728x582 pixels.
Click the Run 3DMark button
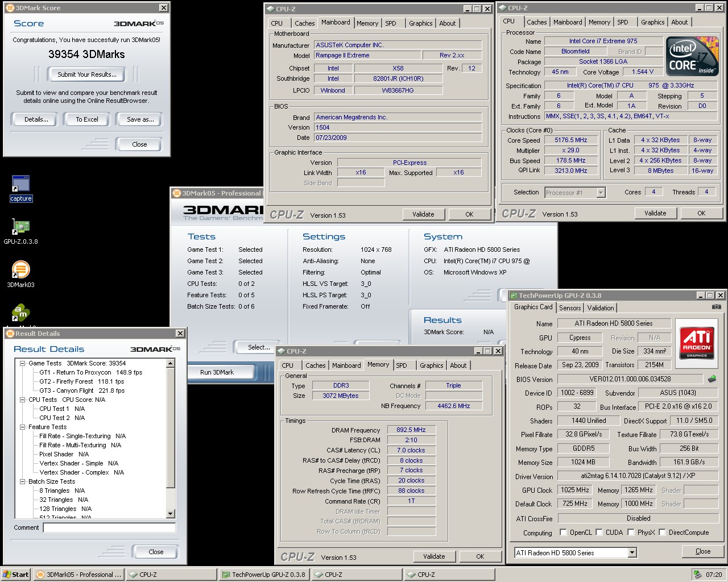point(217,372)
